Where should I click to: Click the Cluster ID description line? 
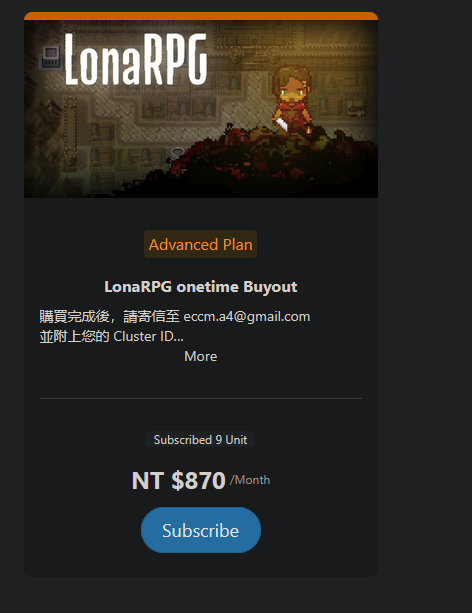click(x=111, y=336)
